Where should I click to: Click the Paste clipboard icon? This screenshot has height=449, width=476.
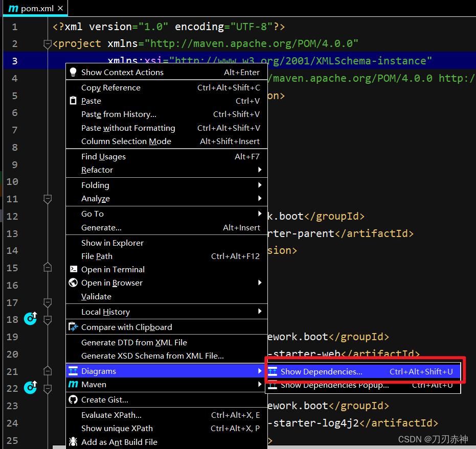[x=73, y=101]
